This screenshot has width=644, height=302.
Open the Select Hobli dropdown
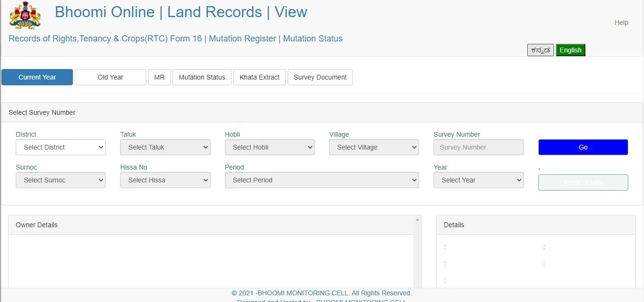point(270,147)
